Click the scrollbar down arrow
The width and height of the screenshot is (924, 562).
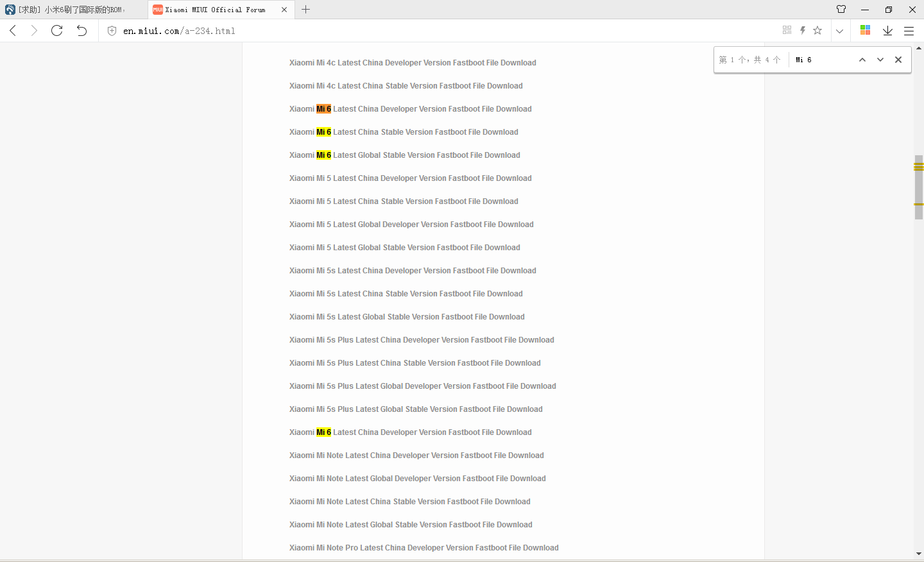click(x=919, y=554)
